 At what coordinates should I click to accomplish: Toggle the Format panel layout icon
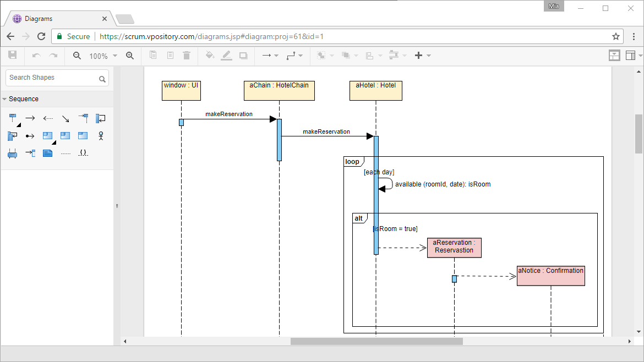coord(630,56)
